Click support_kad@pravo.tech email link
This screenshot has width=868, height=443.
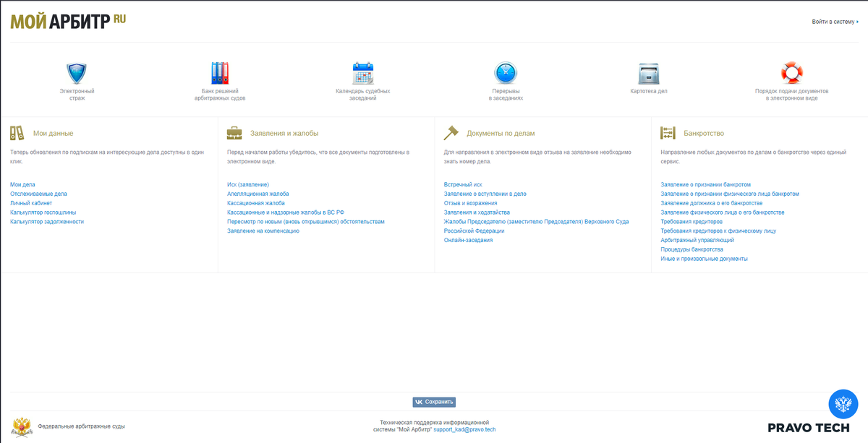pyautogui.click(x=464, y=429)
